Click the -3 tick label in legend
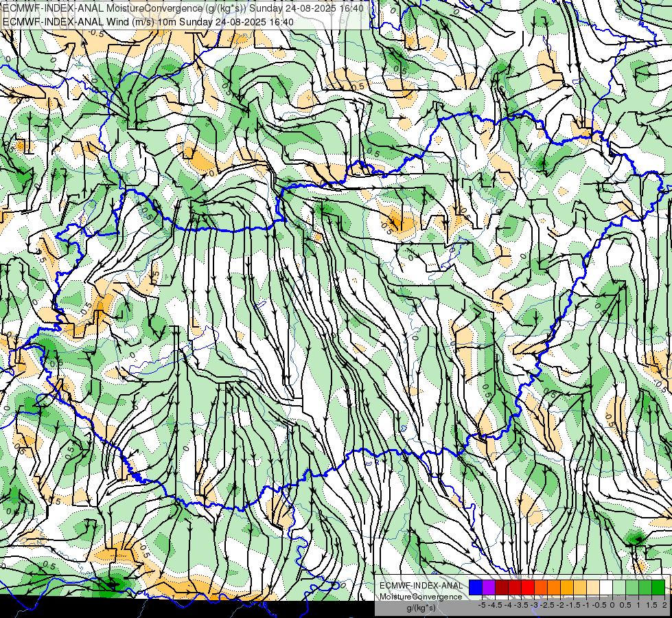 click(534, 605)
